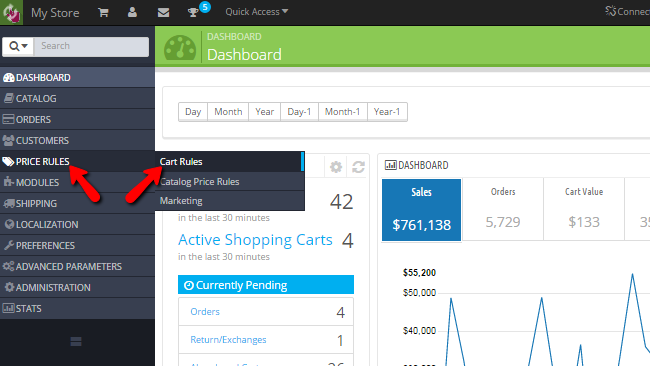Open the pending Orders link

point(205,312)
